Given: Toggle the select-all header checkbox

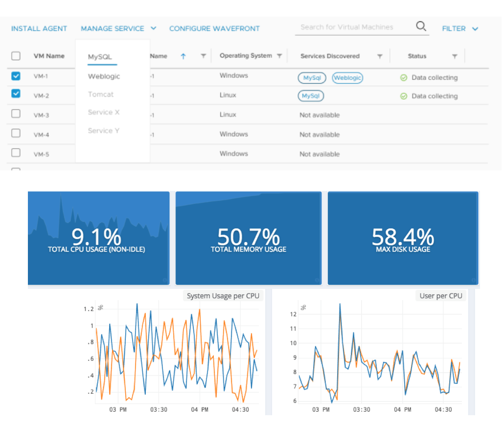Looking at the screenshot, I should (x=16, y=56).
